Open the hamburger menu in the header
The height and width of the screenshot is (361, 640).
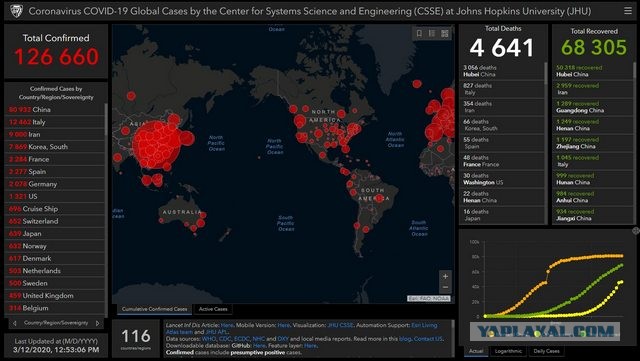(628, 11)
